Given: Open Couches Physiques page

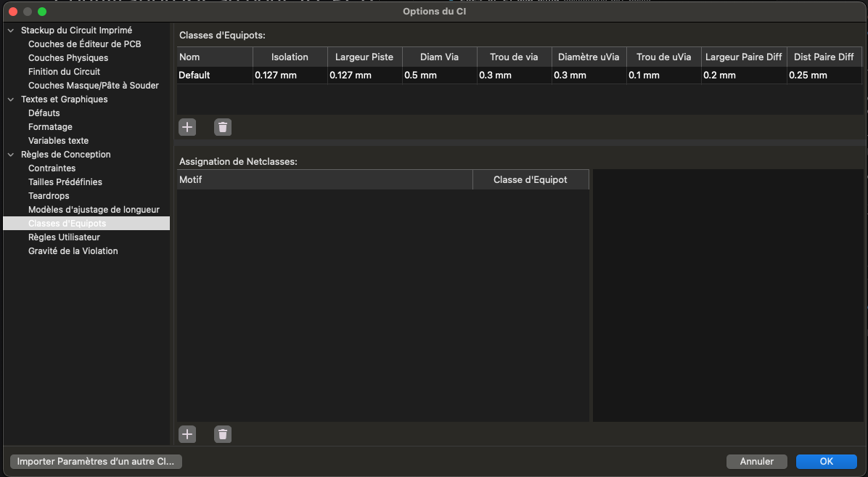Looking at the screenshot, I should pos(68,57).
